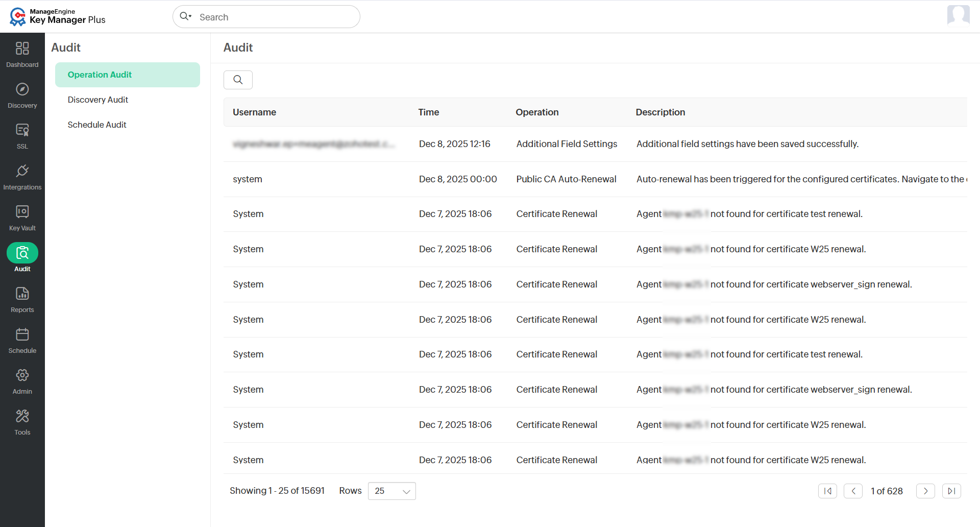Go to previous page of results
The width and height of the screenshot is (980, 527).
point(853,491)
